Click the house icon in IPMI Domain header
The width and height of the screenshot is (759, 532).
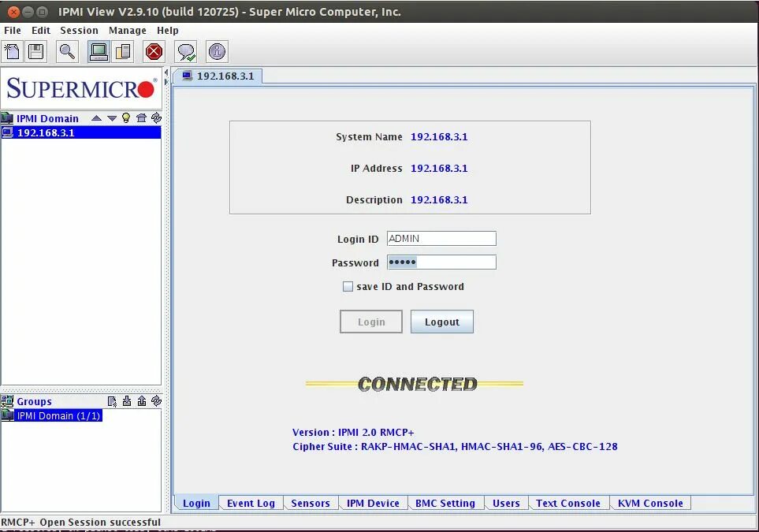[141, 117]
